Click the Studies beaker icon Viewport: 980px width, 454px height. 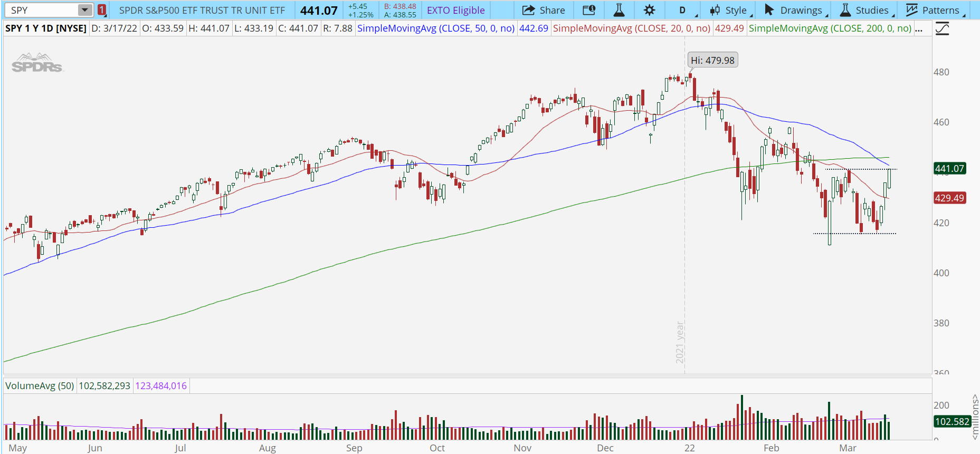point(845,10)
